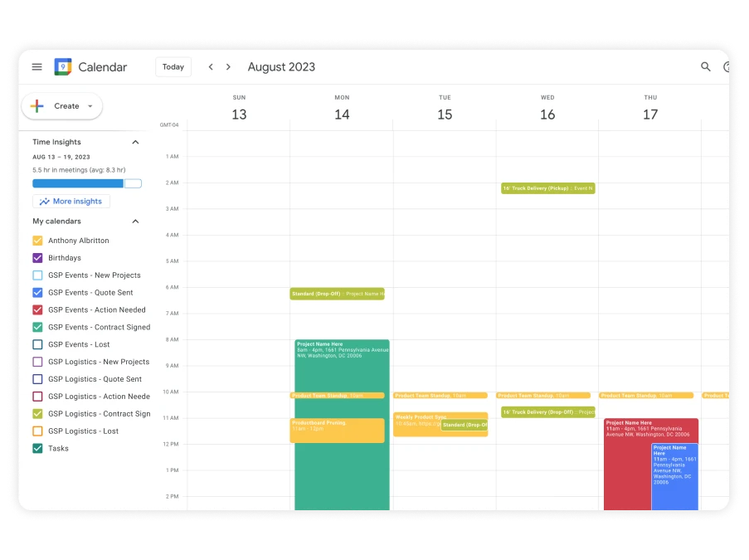Go to next week arrow

click(229, 67)
